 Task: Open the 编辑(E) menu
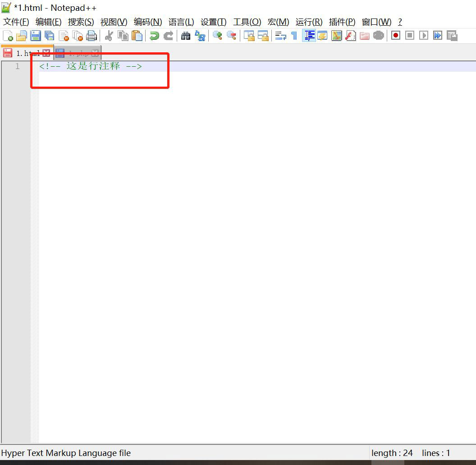coord(49,22)
